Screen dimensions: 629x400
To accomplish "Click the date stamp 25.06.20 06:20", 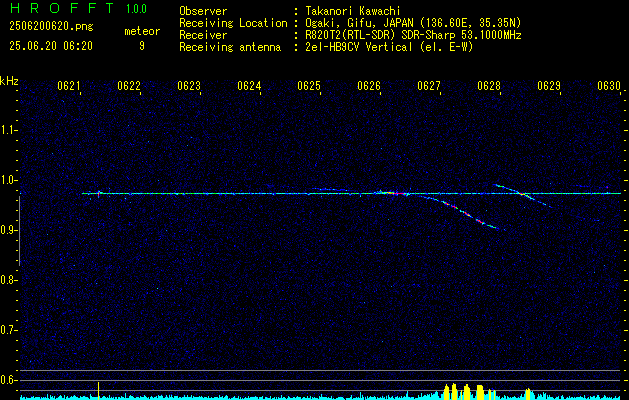I will pyautogui.click(x=51, y=46).
